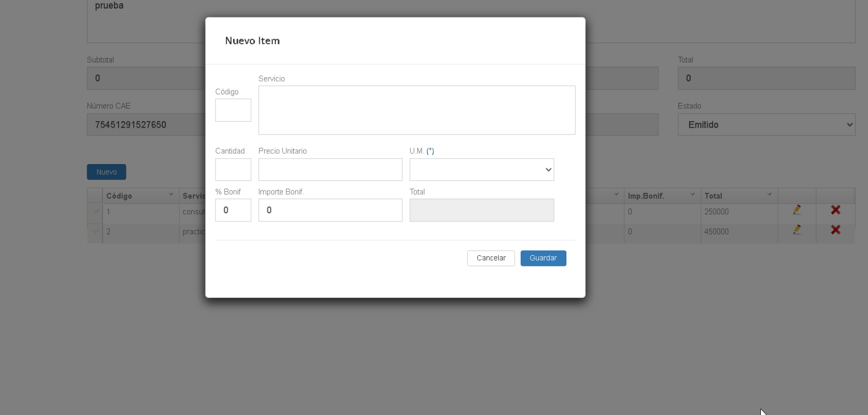Click the Importe Bonif. input field

point(330,210)
